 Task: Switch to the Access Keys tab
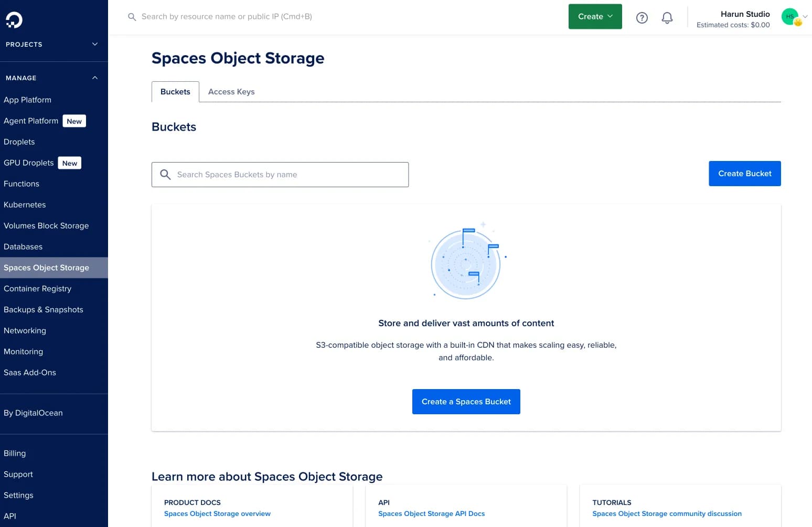click(x=231, y=92)
